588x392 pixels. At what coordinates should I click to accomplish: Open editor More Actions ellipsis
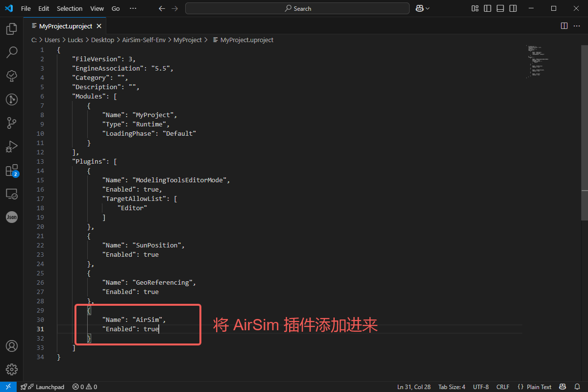click(577, 25)
